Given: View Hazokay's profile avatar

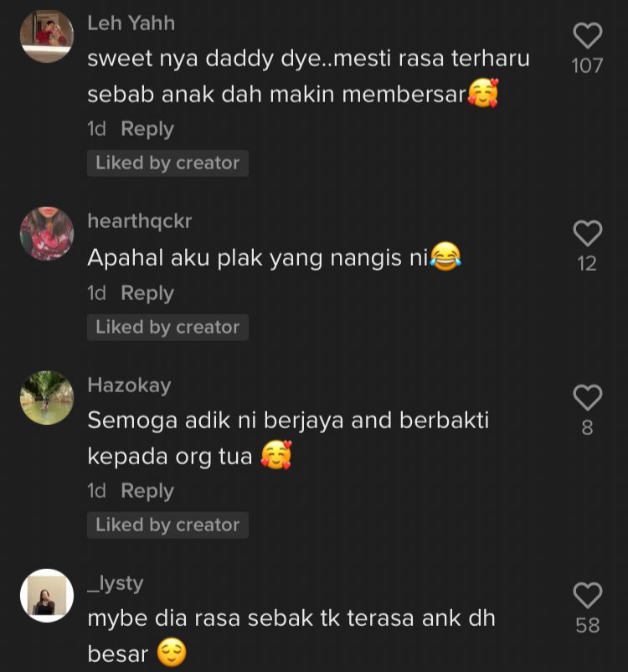Looking at the screenshot, I should click(47, 398).
